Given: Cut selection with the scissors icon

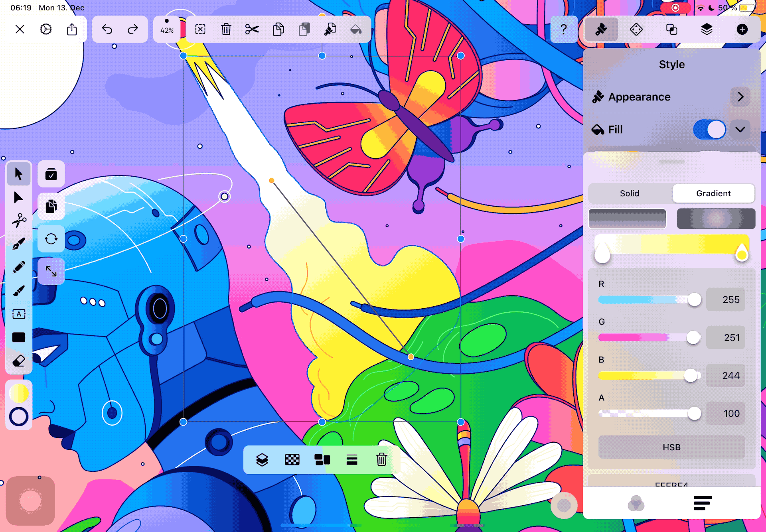Looking at the screenshot, I should (x=252, y=30).
